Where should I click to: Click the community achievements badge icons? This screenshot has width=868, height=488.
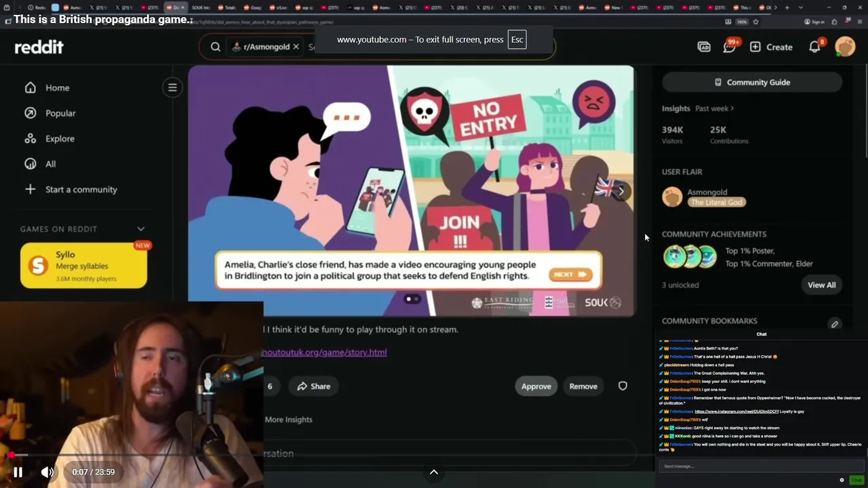pyautogui.click(x=690, y=256)
